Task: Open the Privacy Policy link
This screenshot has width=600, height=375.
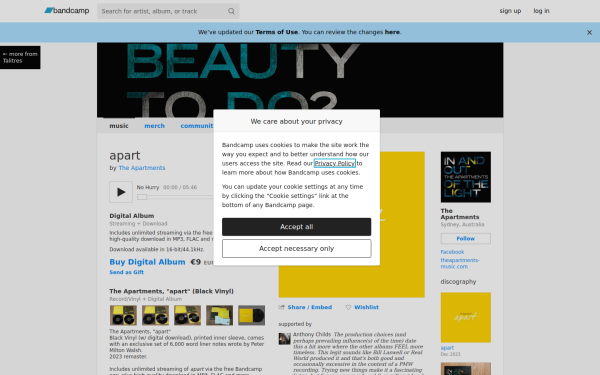Action: coord(334,163)
